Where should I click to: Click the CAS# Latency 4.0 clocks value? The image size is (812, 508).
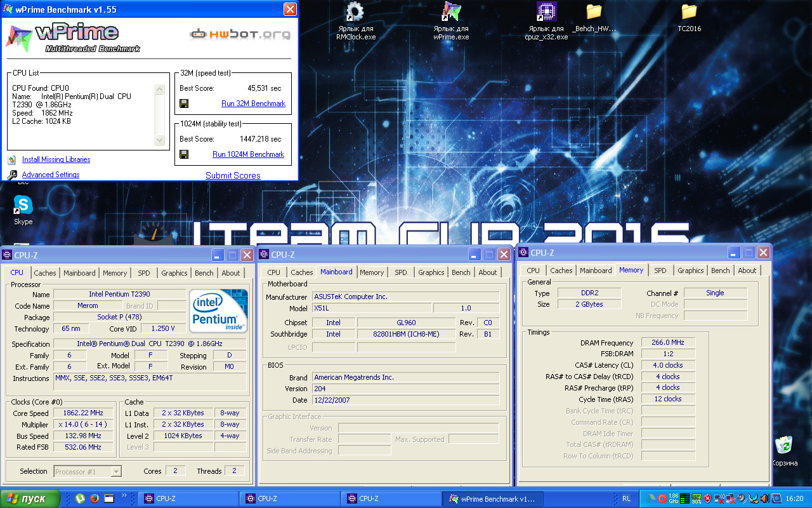668,365
